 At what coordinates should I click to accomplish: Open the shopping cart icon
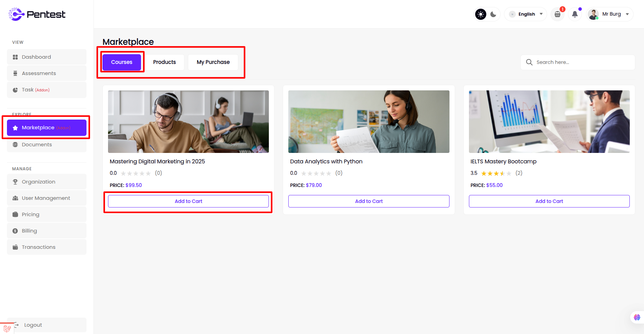(x=558, y=14)
